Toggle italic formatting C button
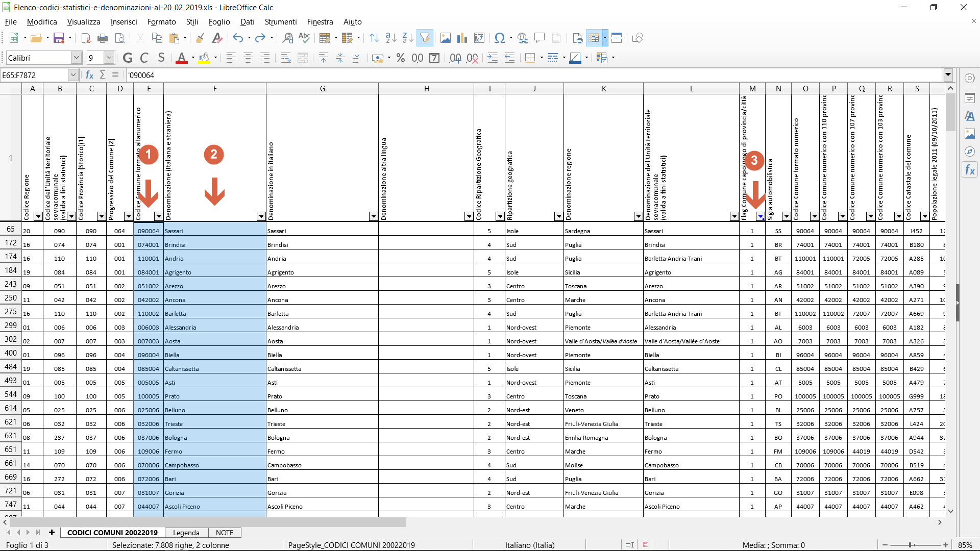 (x=144, y=58)
